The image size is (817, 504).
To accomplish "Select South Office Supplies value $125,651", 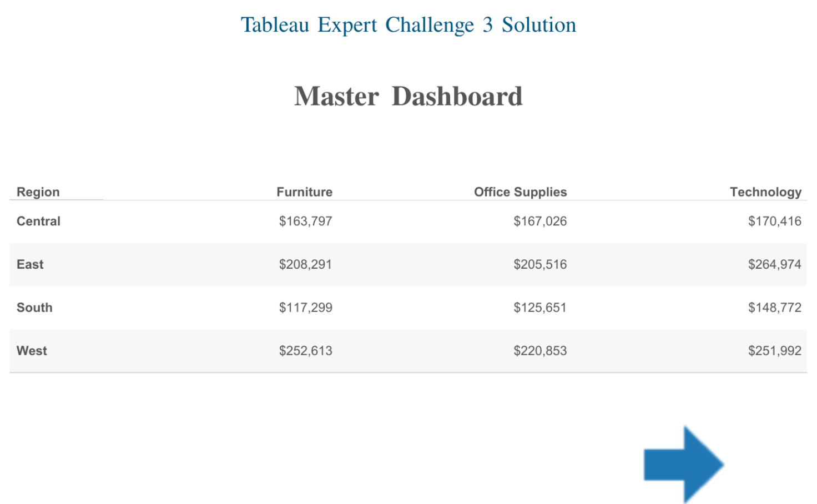I will pos(540,308).
